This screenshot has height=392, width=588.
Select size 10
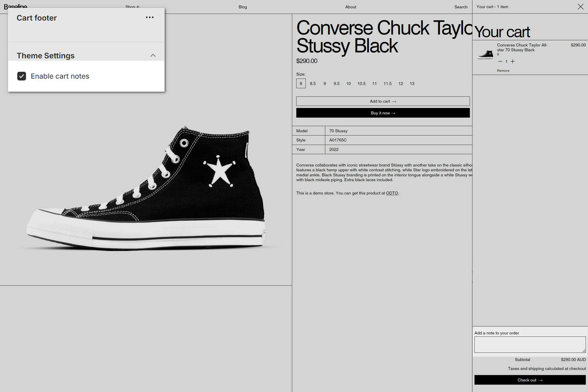348,83
